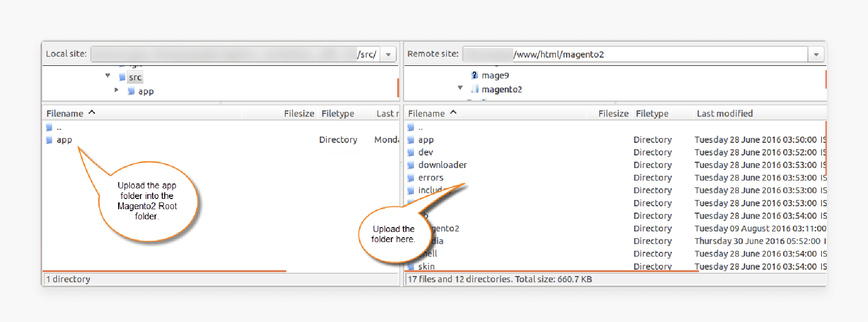Click date Tuesday 09 August 2016 03:11:00
Screen dimensions: 868x322
tap(760, 228)
